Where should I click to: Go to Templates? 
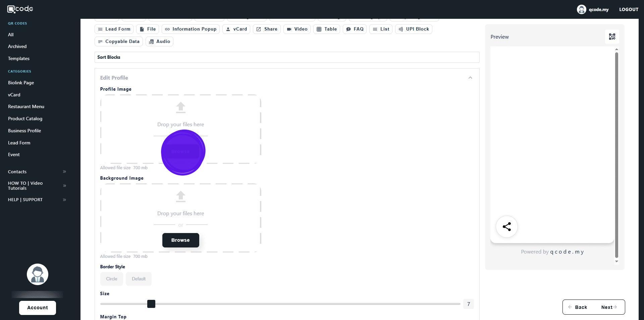[x=19, y=58]
